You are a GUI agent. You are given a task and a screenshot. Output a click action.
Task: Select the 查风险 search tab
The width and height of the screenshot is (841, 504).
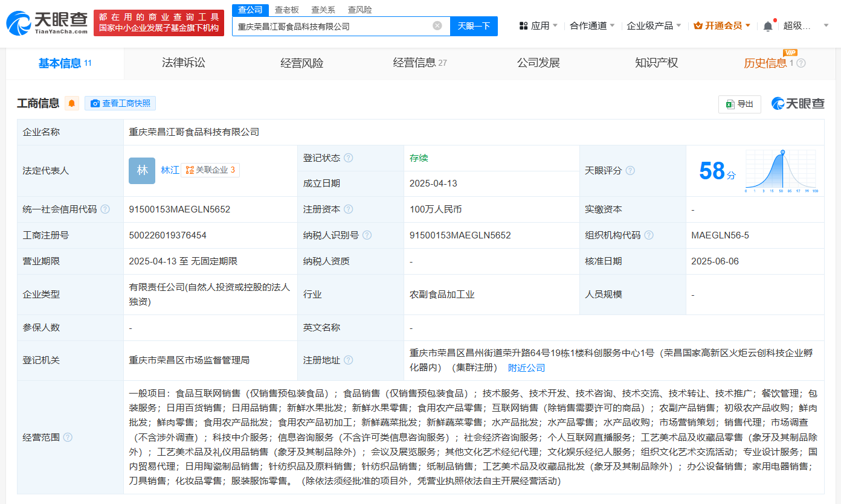point(360,10)
